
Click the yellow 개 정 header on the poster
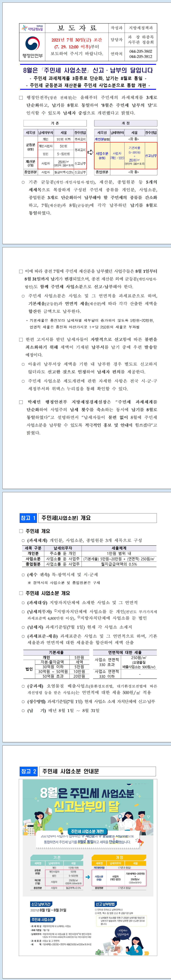[119, 857]
